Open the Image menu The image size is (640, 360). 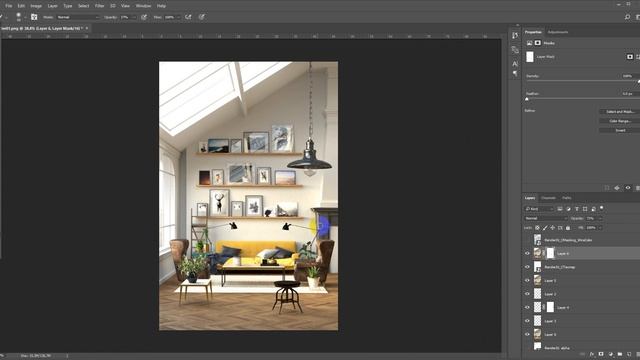36,6
